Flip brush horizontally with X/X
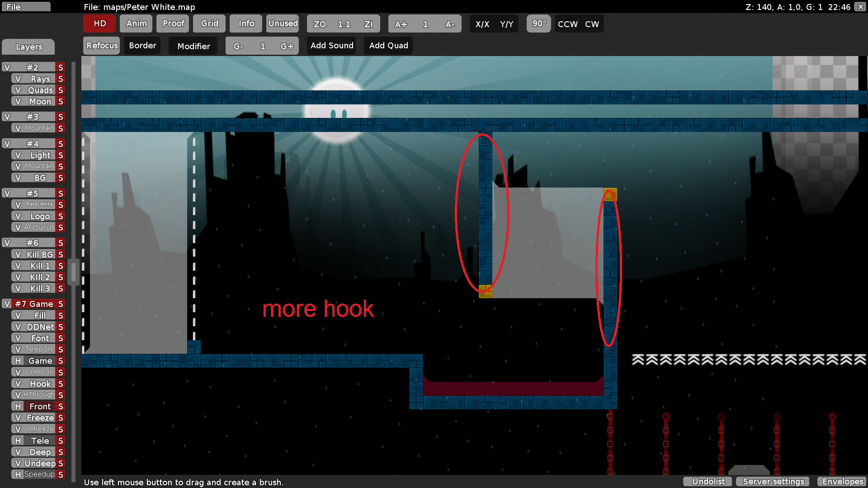 482,24
